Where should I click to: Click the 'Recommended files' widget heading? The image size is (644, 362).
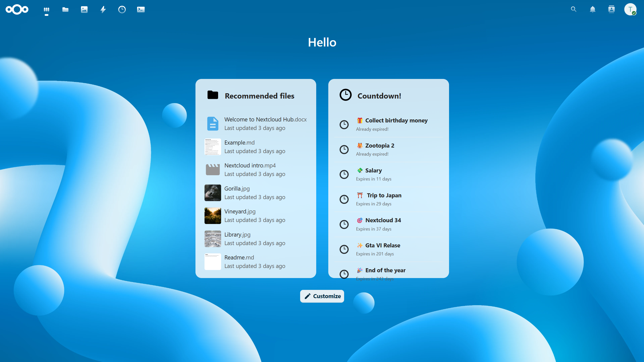click(x=260, y=96)
